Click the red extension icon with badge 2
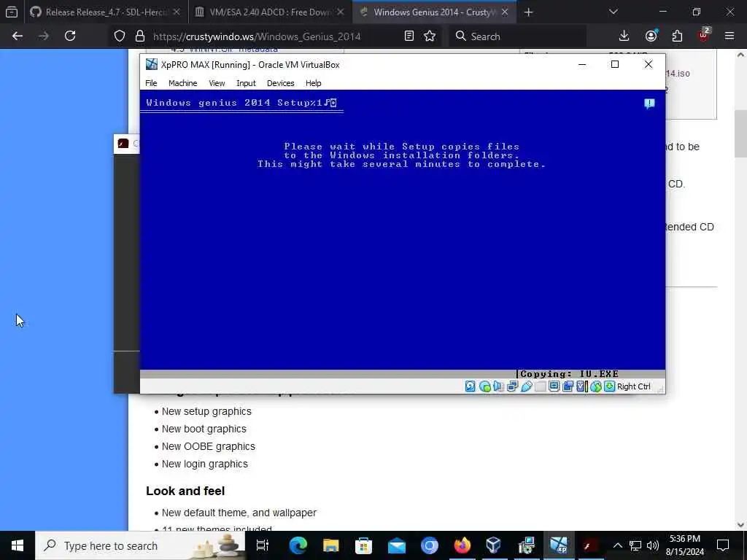747x560 pixels. (x=703, y=35)
